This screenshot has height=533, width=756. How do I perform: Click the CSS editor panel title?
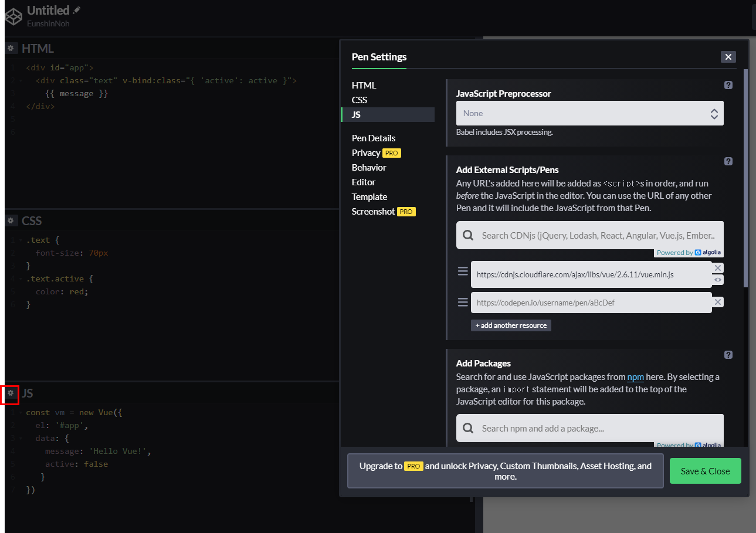click(32, 220)
